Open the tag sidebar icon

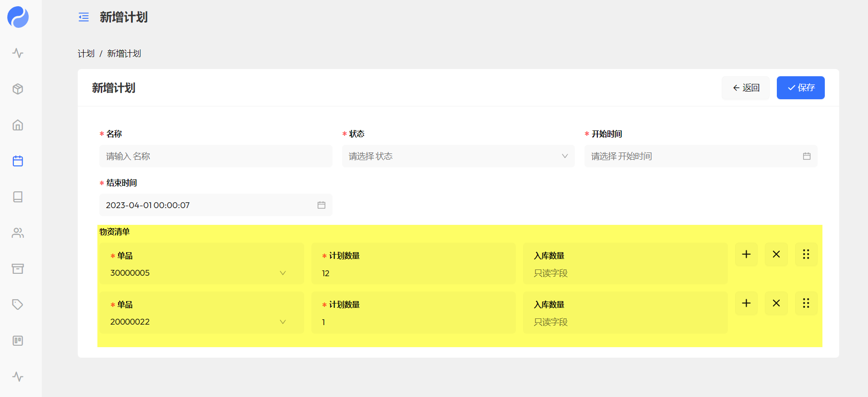click(x=18, y=305)
